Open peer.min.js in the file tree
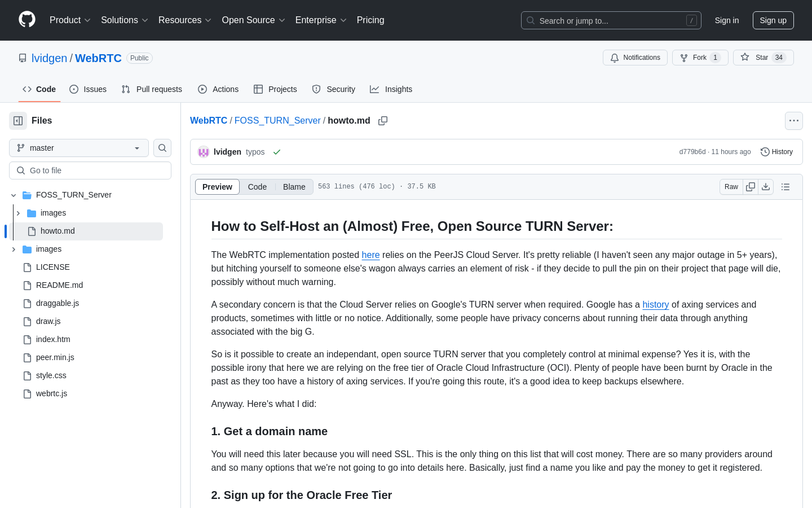The height and width of the screenshot is (508, 812). point(55,357)
